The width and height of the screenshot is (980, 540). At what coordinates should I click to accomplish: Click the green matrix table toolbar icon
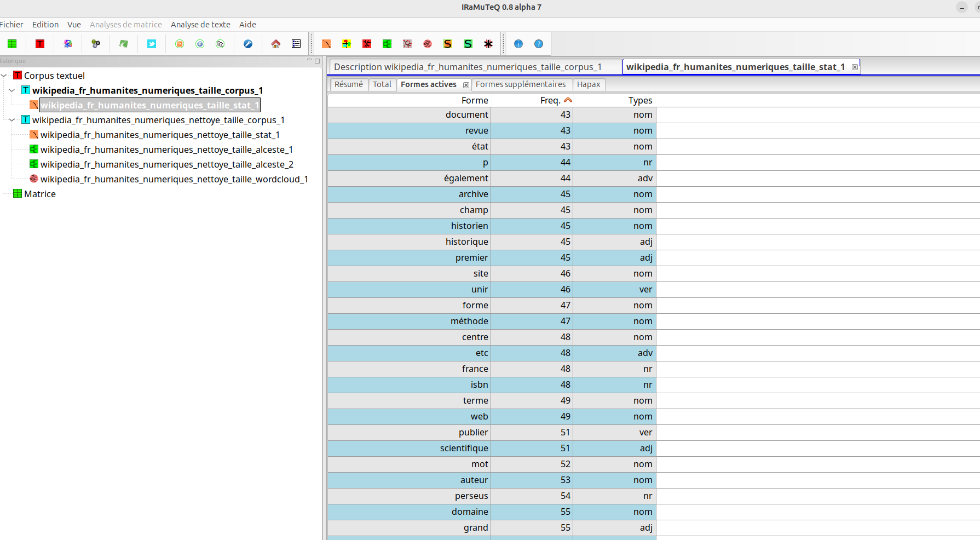pos(12,44)
